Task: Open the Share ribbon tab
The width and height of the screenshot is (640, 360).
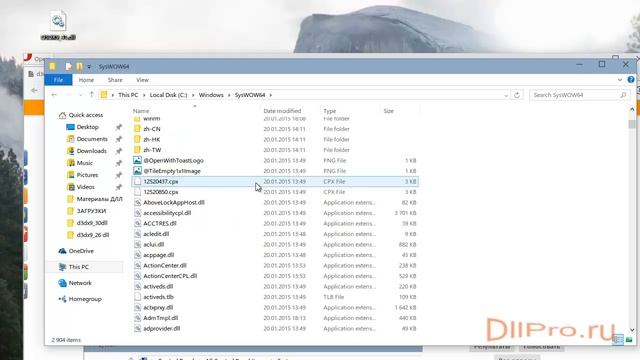Action: (x=115, y=80)
